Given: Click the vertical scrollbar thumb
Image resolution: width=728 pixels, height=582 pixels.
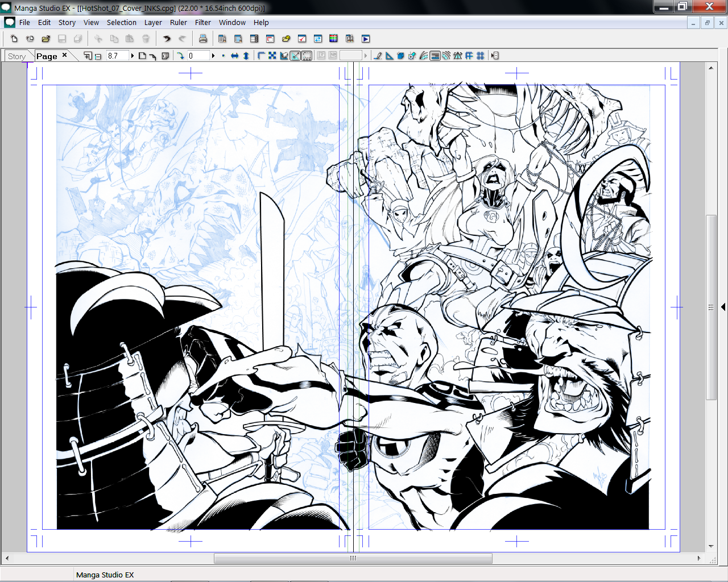Looking at the screenshot, I should pos(711,307).
